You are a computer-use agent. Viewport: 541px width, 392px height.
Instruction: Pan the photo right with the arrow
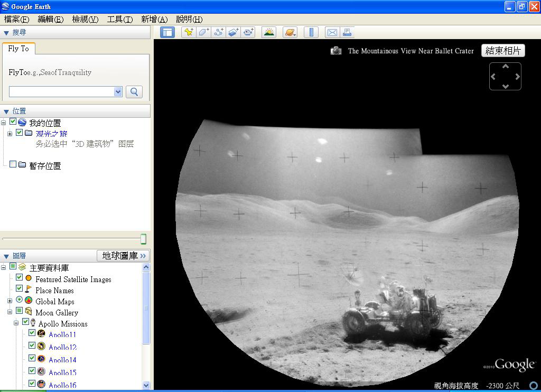coord(518,77)
